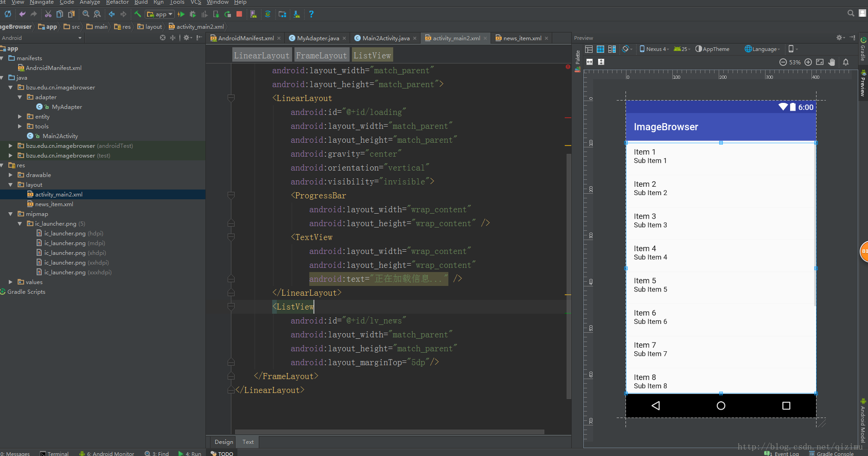This screenshot has width=868, height=456.
Task: Run app with green play icon
Action: click(181, 14)
